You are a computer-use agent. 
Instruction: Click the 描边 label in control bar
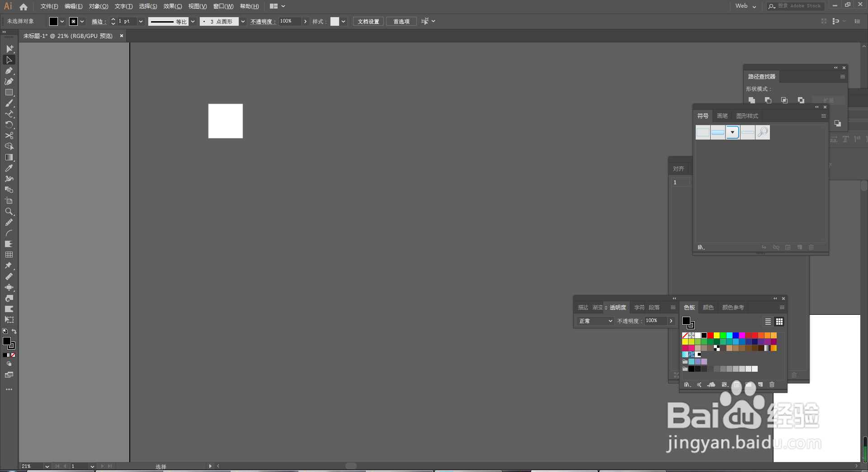click(x=99, y=22)
